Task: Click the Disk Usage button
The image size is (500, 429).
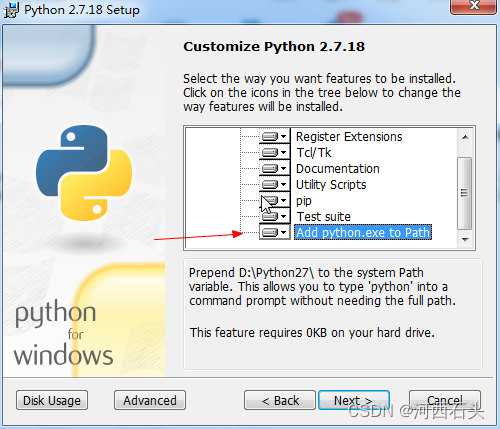Action: pyautogui.click(x=52, y=400)
